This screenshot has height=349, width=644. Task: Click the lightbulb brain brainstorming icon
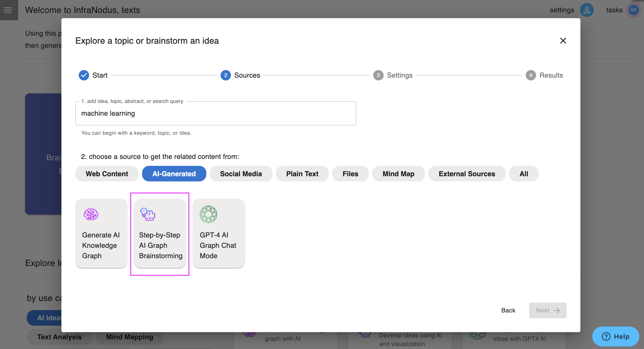click(147, 214)
